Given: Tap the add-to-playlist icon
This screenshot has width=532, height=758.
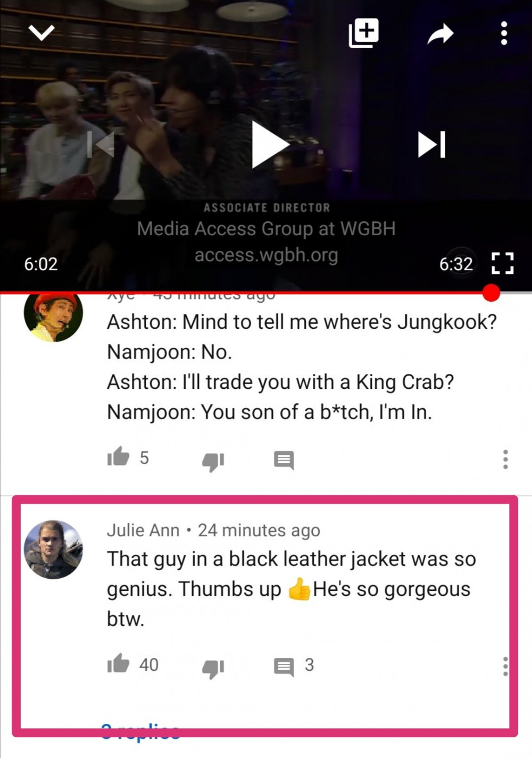Looking at the screenshot, I should coord(364,33).
